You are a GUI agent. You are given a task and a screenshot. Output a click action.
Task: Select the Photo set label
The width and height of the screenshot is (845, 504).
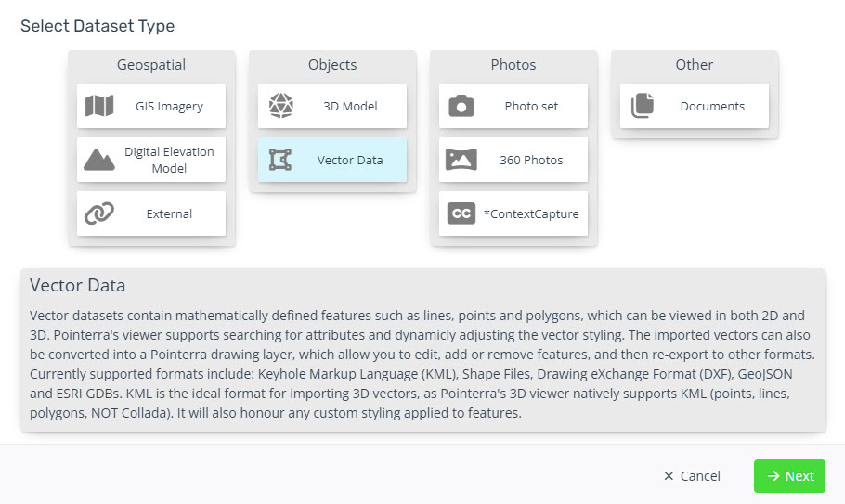(531, 106)
